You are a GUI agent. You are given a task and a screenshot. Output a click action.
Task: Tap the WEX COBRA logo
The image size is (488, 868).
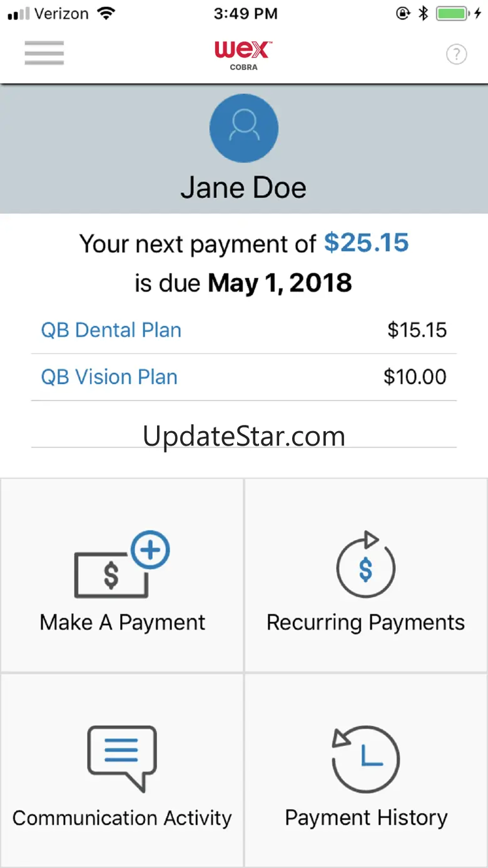pyautogui.click(x=243, y=55)
